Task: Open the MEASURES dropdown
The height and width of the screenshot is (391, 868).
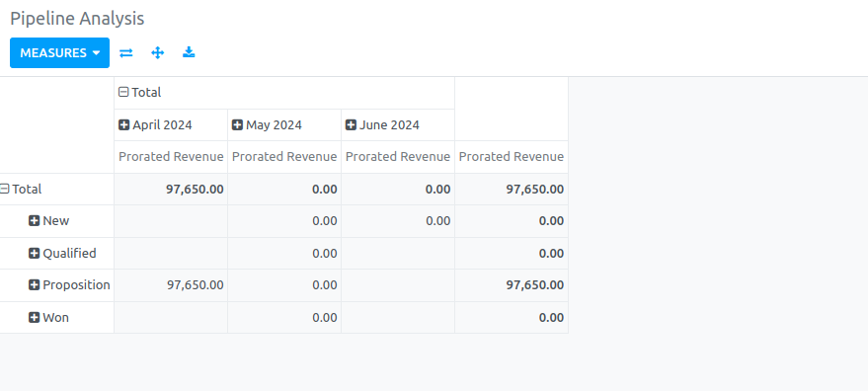Action: 60,52
